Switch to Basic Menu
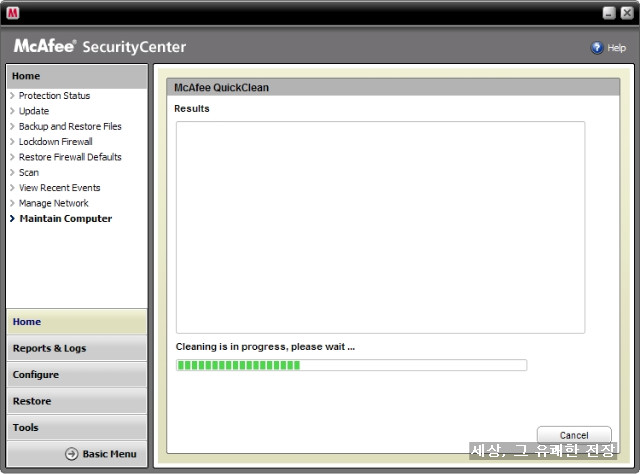Image resolution: width=640 pixels, height=474 pixels. click(x=109, y=454)
